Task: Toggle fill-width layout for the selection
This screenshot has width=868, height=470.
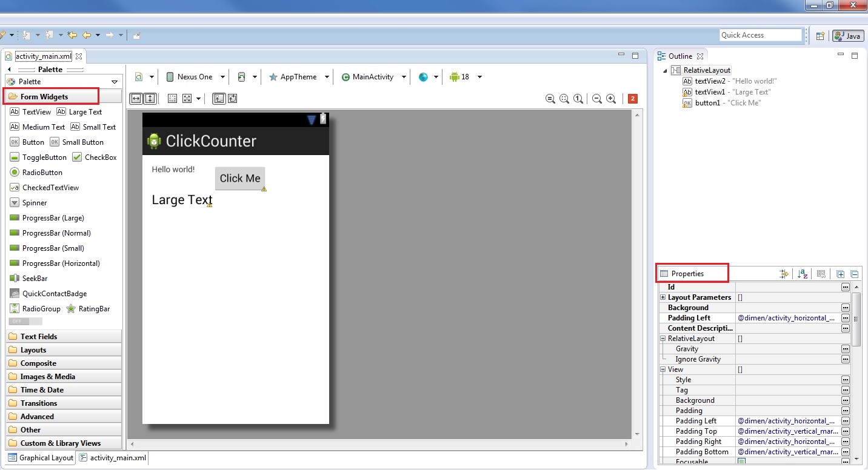Action: pyautogui.click(x=135, y=98)
